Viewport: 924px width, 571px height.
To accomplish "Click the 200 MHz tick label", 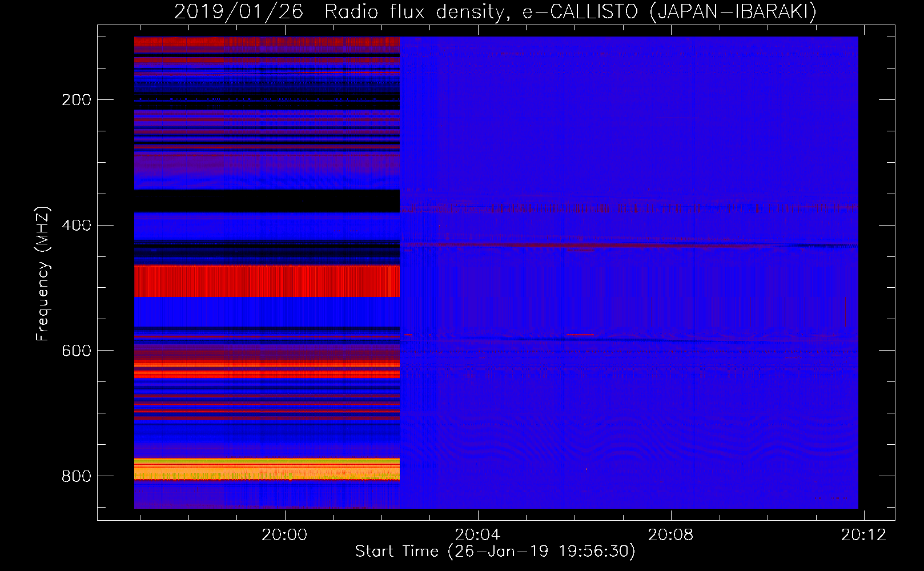I will [77, 100].
